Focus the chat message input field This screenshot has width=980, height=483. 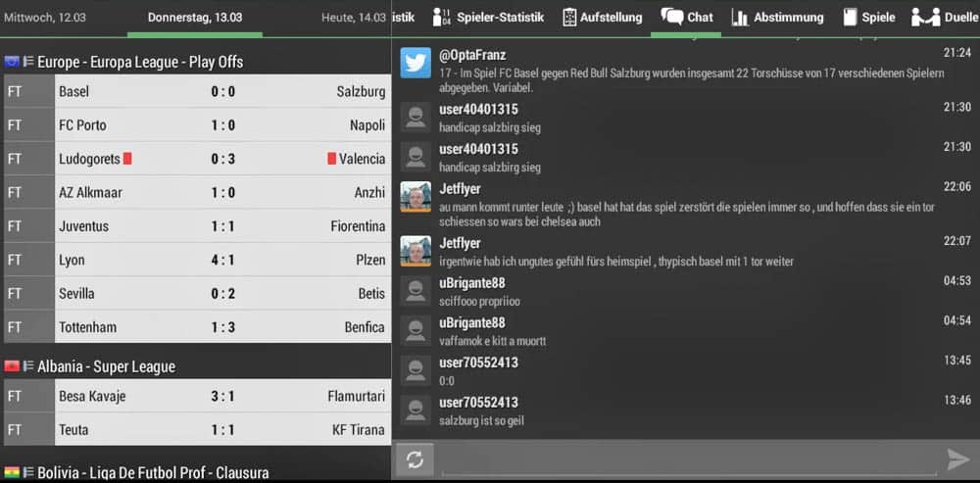(x=689, y=460)
